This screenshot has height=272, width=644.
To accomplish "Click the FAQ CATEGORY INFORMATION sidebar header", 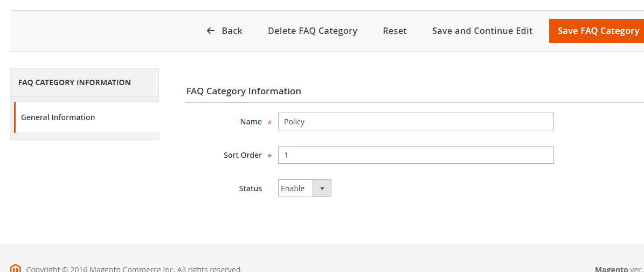I will (x=74, y=82).
